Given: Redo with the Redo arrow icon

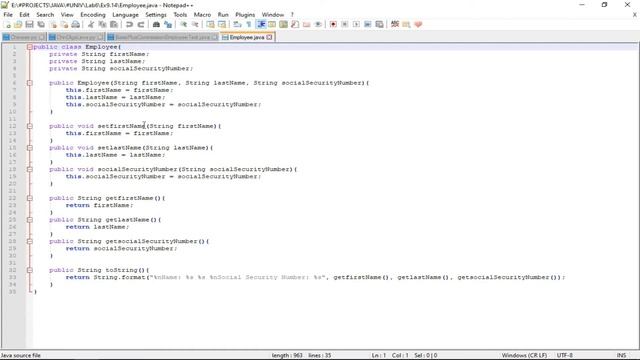Looking at the screenshot, I should 141,24.
